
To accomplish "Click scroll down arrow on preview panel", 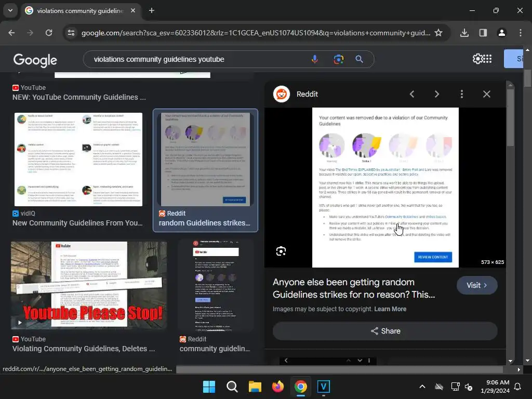I will (x=510, y=361).
